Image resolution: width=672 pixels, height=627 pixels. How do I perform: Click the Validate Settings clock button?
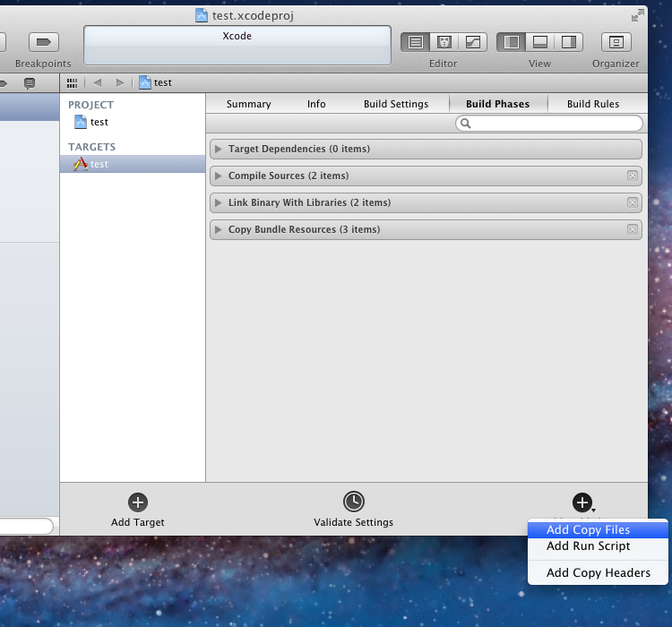coord(354,502)
